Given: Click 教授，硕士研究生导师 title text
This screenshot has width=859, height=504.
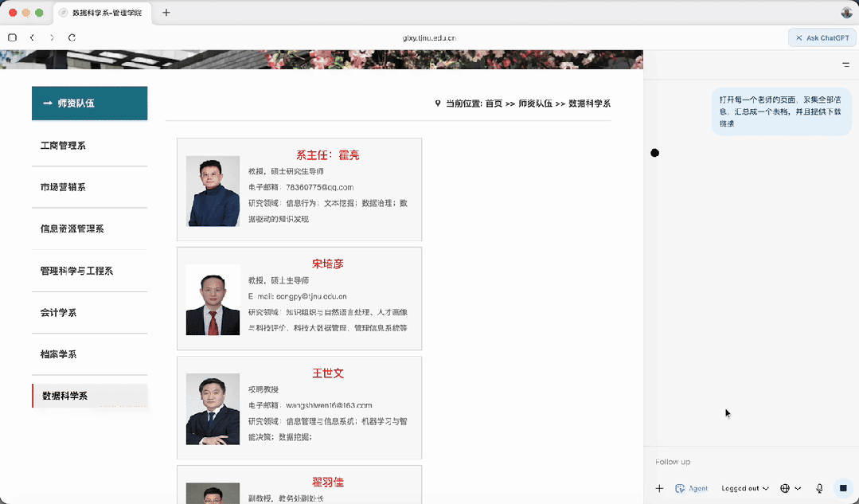Looking at the screenshot, I should pos(286,171).
